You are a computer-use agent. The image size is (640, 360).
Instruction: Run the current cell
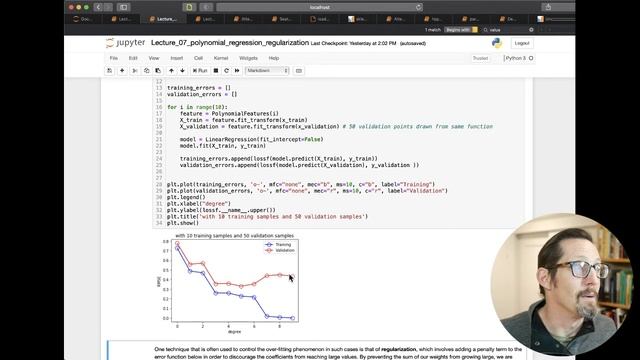pyautogui.click(x=200, y=71)
